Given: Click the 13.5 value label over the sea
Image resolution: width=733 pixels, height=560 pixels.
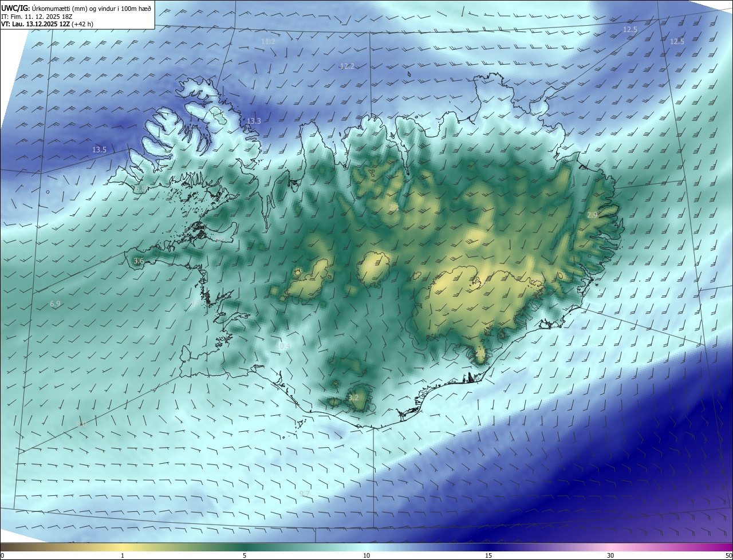Looking at the screenshot, I should click(99, 150).
